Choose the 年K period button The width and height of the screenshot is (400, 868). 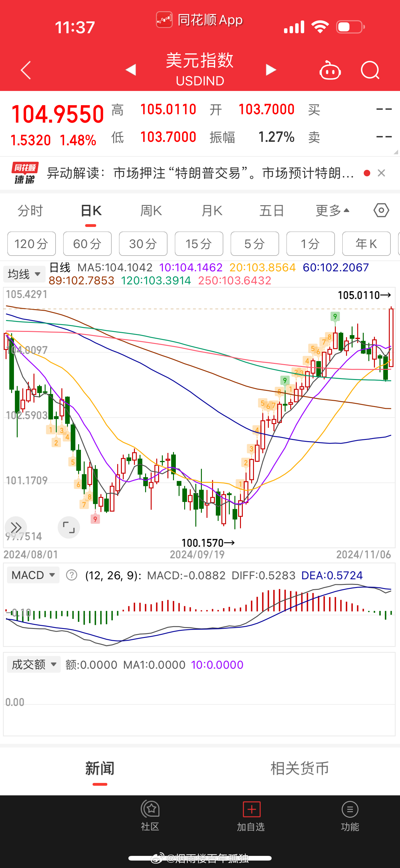366,244
